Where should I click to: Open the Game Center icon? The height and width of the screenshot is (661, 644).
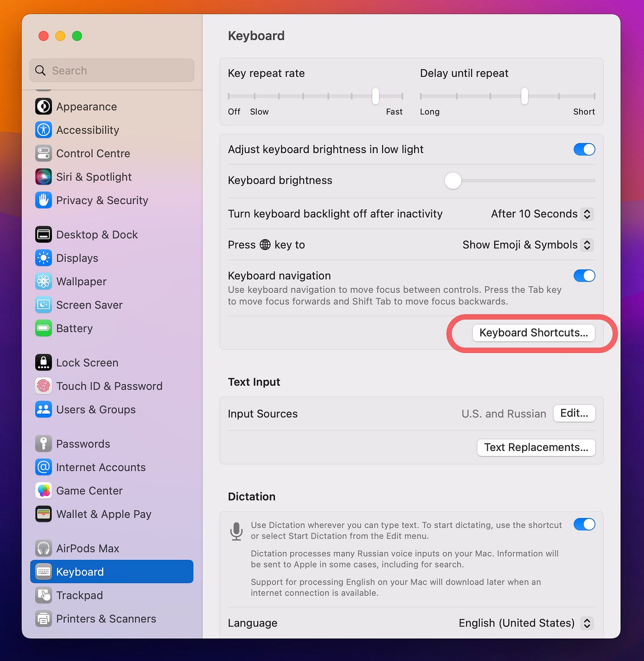tap(43, 490)
